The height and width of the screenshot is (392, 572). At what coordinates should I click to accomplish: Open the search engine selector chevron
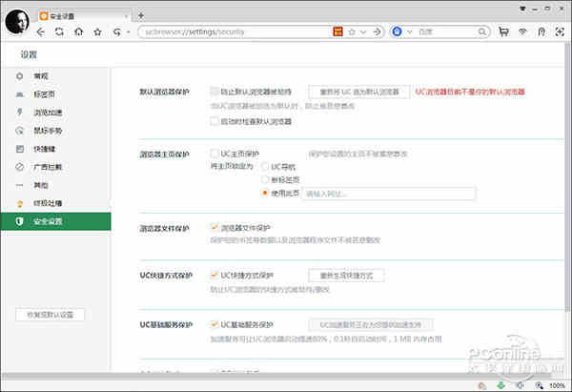410,32
